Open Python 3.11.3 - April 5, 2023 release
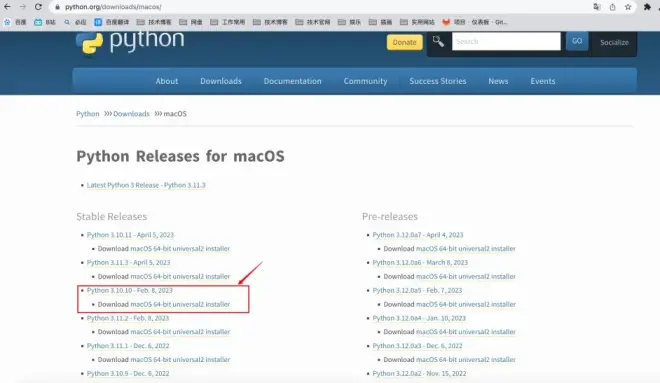 128,263
